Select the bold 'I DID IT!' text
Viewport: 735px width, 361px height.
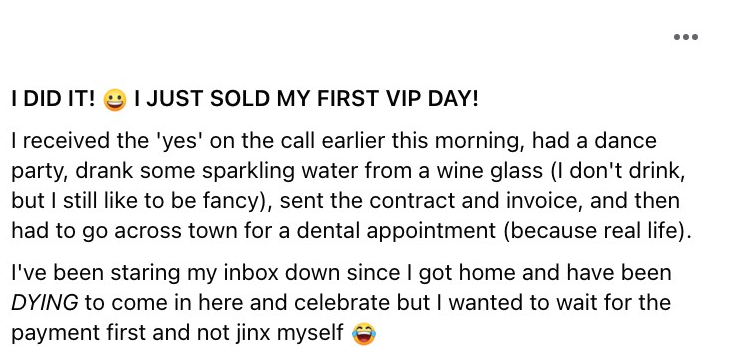53,98
